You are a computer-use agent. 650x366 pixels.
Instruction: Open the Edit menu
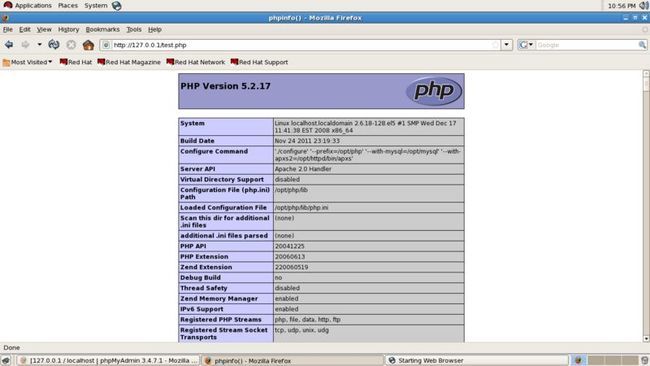pos(24,29)
